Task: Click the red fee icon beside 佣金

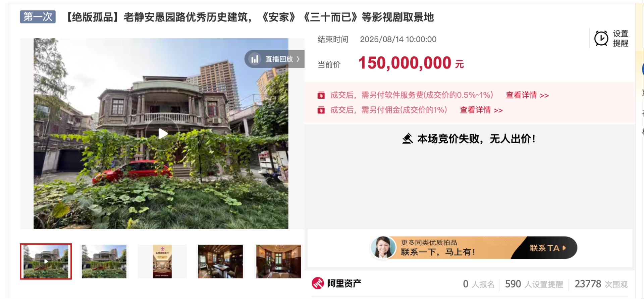Action: coord(321,110)
